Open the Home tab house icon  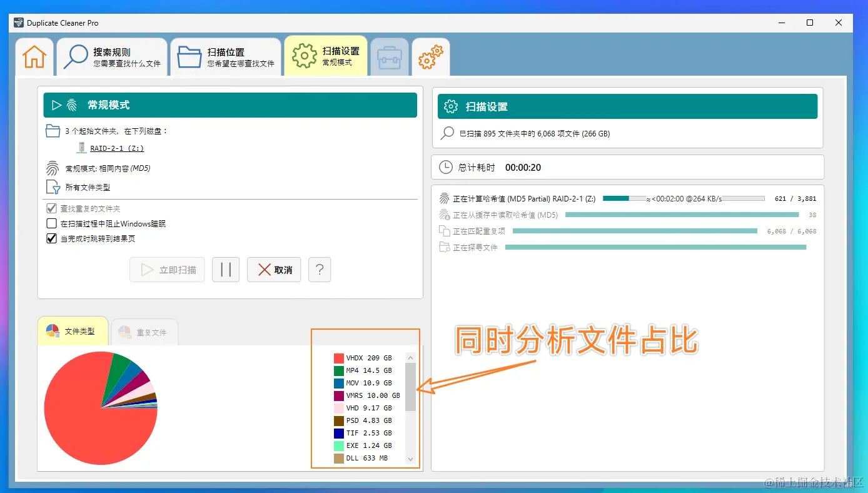point(34,57)
